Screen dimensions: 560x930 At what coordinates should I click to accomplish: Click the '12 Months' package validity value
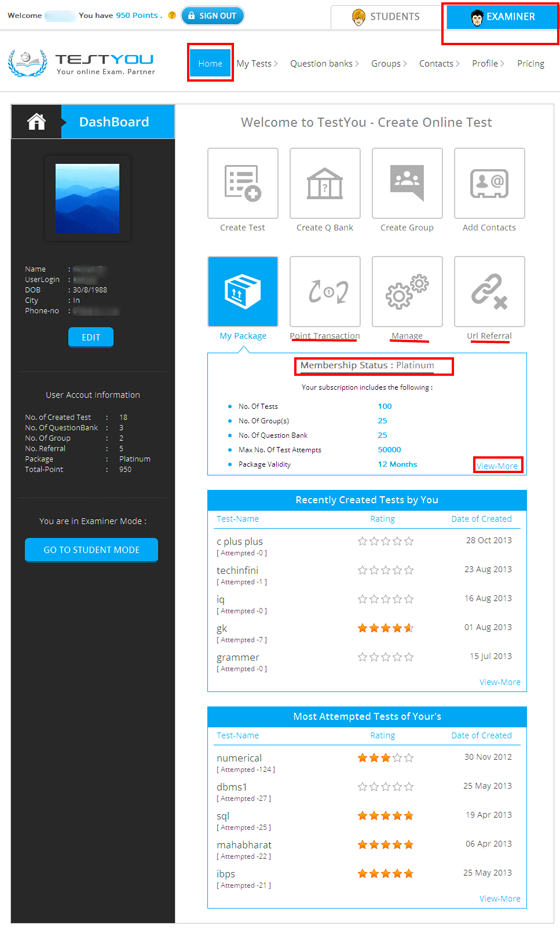tap(397, 464)
